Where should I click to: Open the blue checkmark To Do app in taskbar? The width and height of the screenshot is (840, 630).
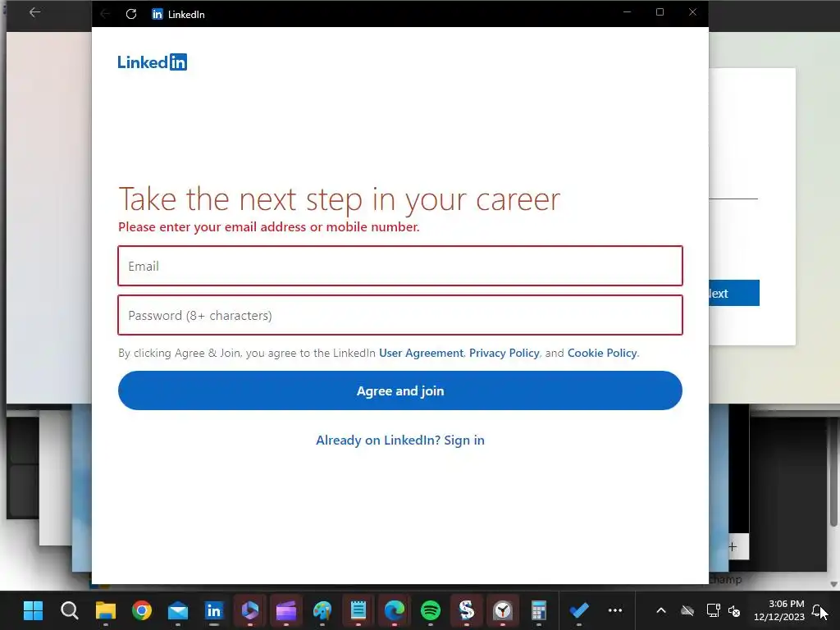pyautogui.click(x=579, y=610)
